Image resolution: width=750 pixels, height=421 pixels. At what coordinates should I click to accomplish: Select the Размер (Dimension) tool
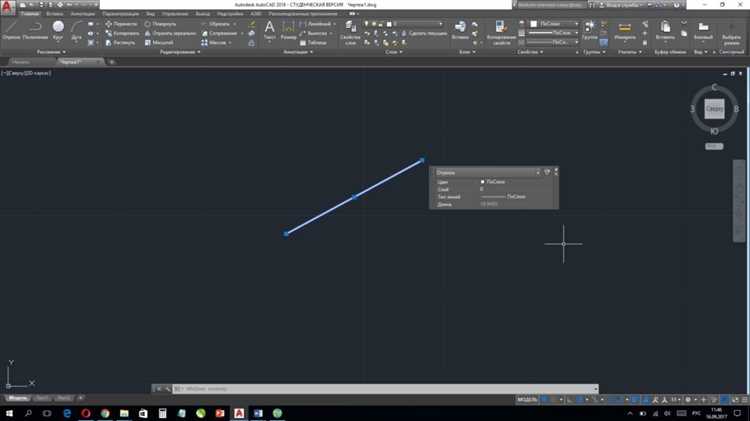[x=288, y=30]
